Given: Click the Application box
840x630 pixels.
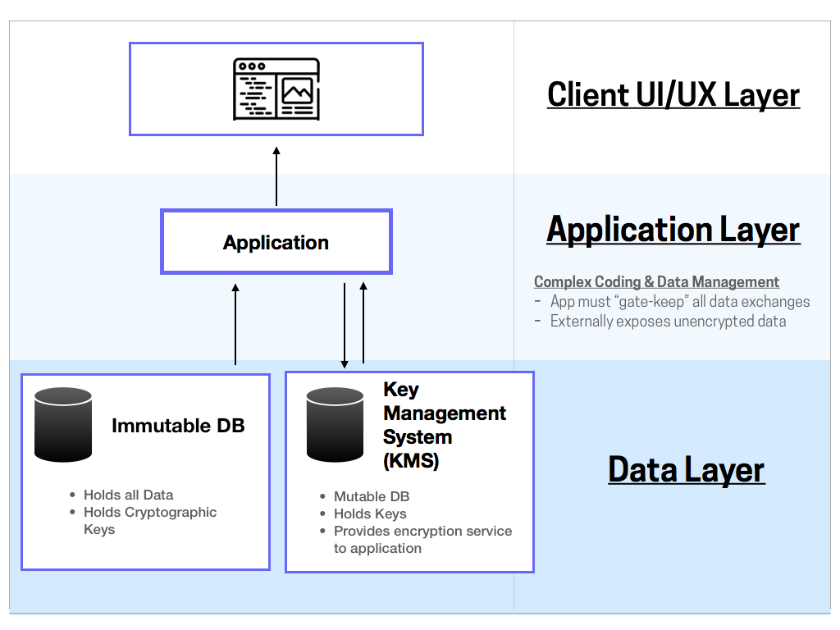Looking at the screenshot, I should [x=276, y=241].
